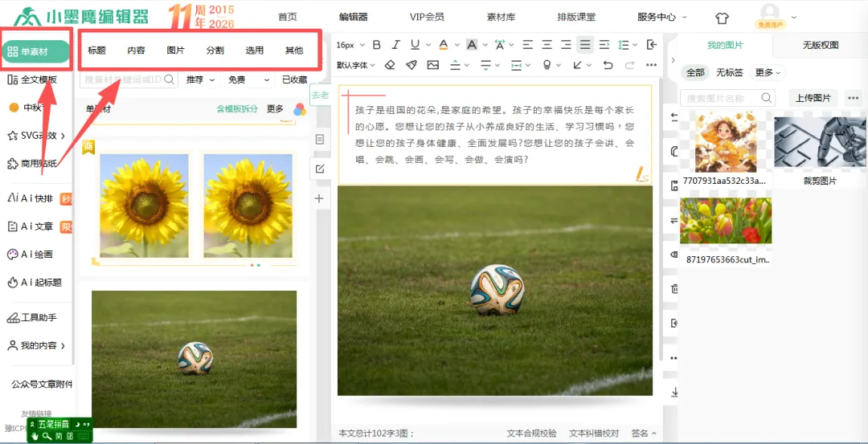Select the format painter brush icon
The height and width of the screenshot is (444, 868).
(x=411, y=65)
